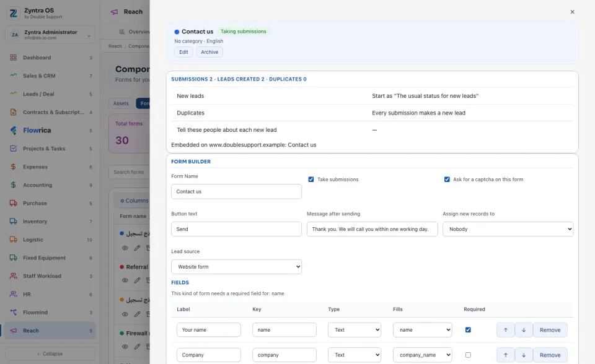Click the Message after sending input

(372, 229)
